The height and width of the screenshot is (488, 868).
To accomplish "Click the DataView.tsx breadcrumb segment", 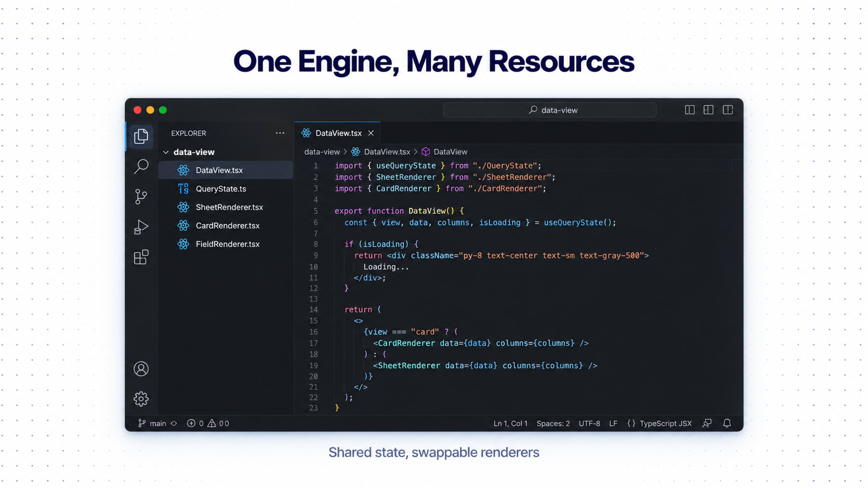I will (x=381, y=152).
